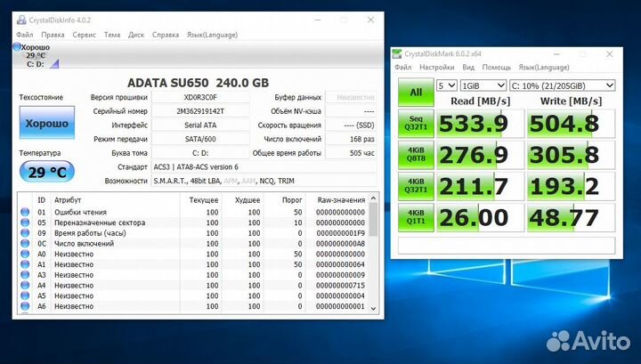Click status circle for attribute 0C Число включений

(25, 244)
